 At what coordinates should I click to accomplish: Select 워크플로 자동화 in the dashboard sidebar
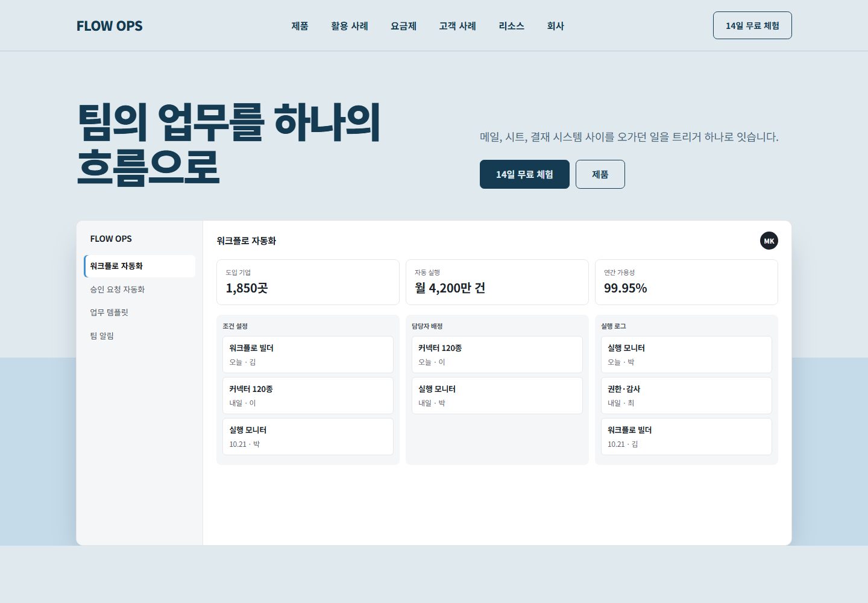(140, 266)
